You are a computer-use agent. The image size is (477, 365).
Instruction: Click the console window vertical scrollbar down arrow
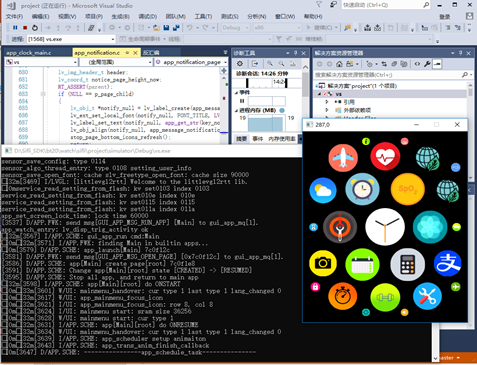pyautogui.click(x=435, y=358)
